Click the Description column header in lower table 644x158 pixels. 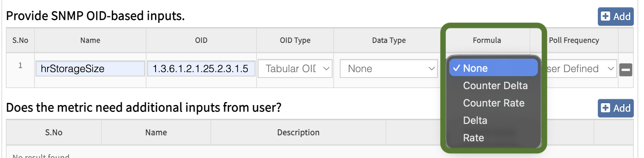(298, 132)
